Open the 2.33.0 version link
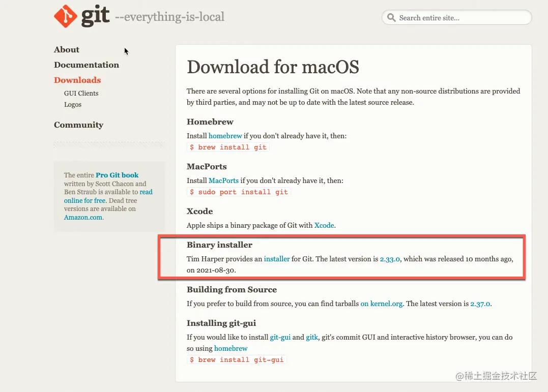The width and height of the screenshot is (548, 392). point(390,259)
